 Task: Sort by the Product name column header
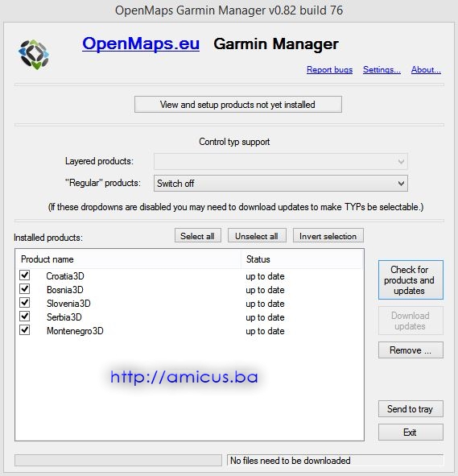pyautogui.click(x=128, y=259)
